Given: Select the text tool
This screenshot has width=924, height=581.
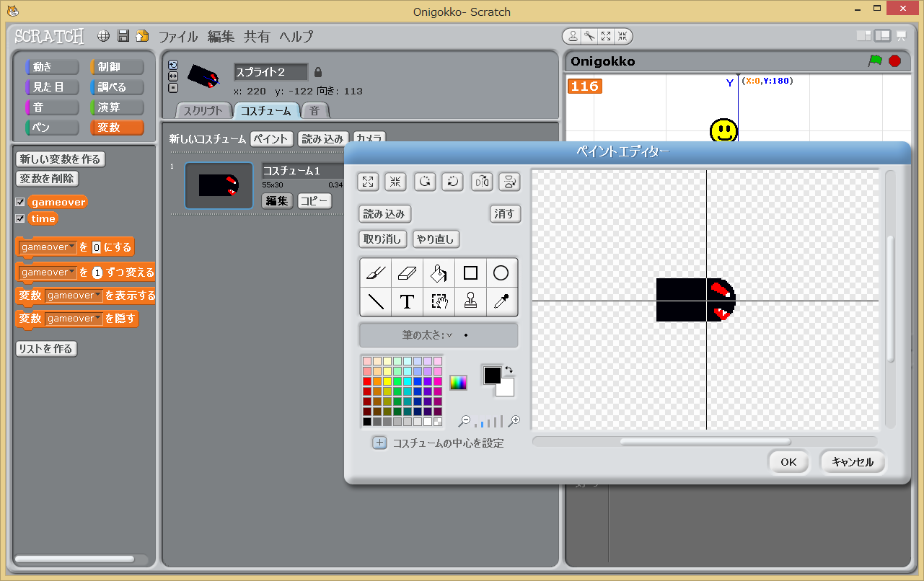Looking at the screenshot, I should (x=408, y=301).
